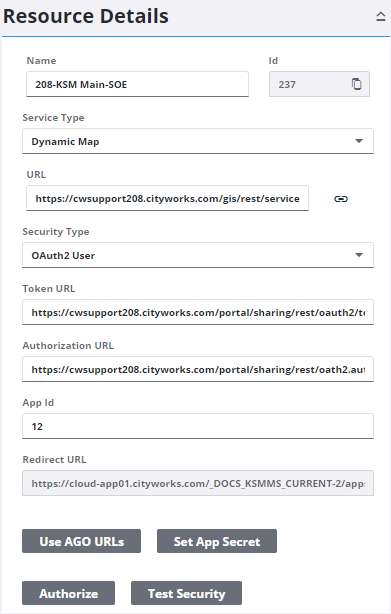
Task: Open the URL link icon
Action: tap(341, 199)
